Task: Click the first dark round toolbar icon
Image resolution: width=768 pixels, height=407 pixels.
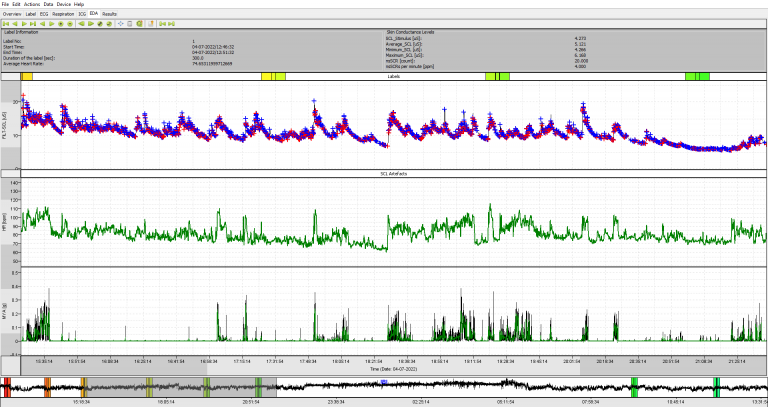Action: [100, 24]
